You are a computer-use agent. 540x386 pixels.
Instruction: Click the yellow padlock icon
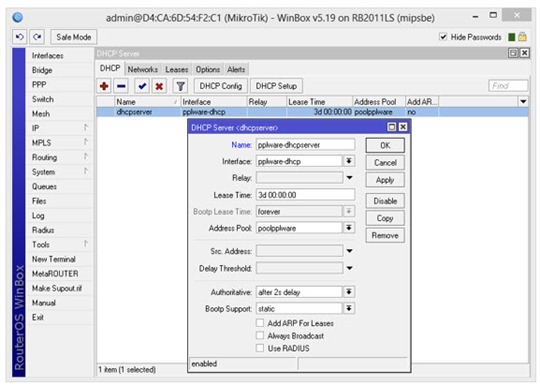pos(522,37)
